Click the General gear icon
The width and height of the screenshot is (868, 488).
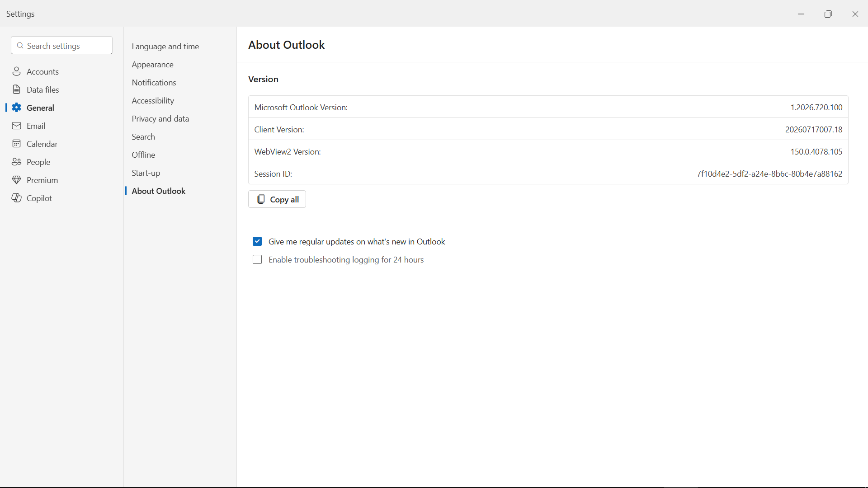(17, 108)
